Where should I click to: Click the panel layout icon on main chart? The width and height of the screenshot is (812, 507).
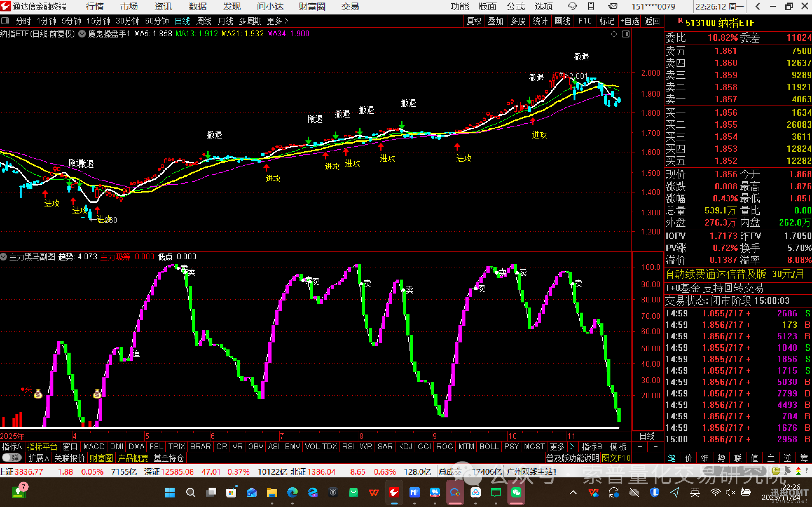626,34
